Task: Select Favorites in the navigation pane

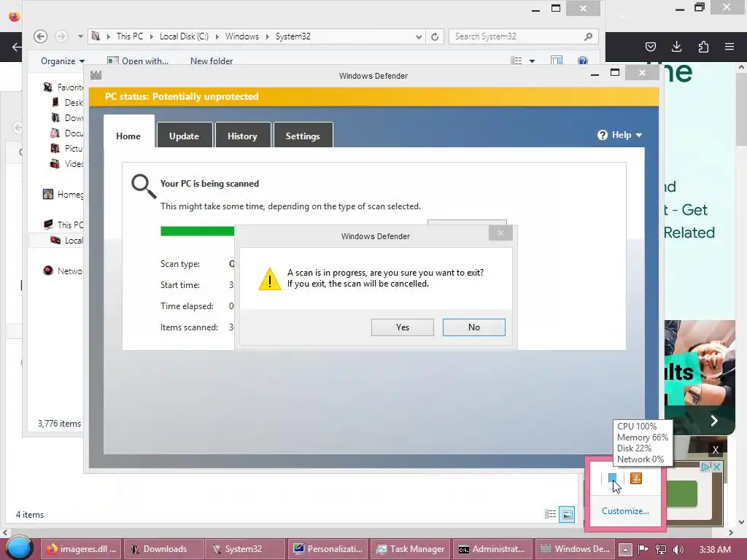Action: click(63, 87)
